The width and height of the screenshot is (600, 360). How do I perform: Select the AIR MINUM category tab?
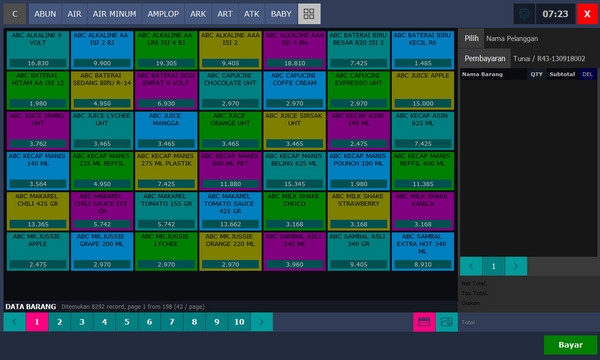click(x=114, y=14)
